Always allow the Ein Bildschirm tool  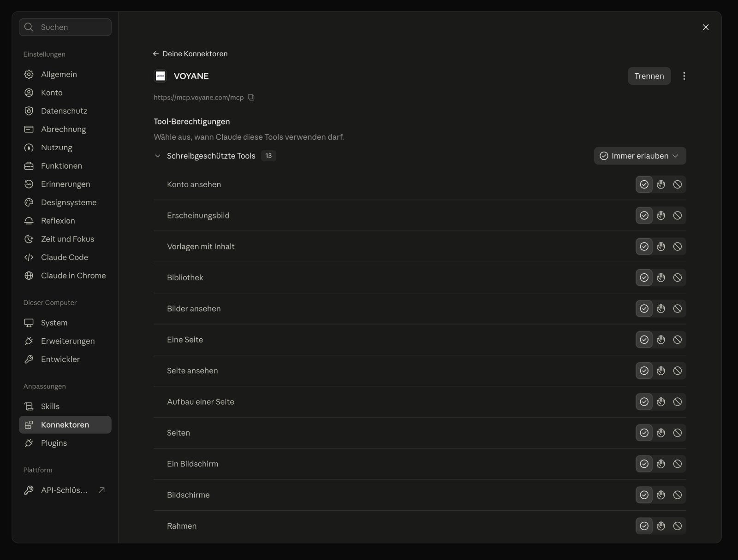pyautogui.click(x=644, y=464)
